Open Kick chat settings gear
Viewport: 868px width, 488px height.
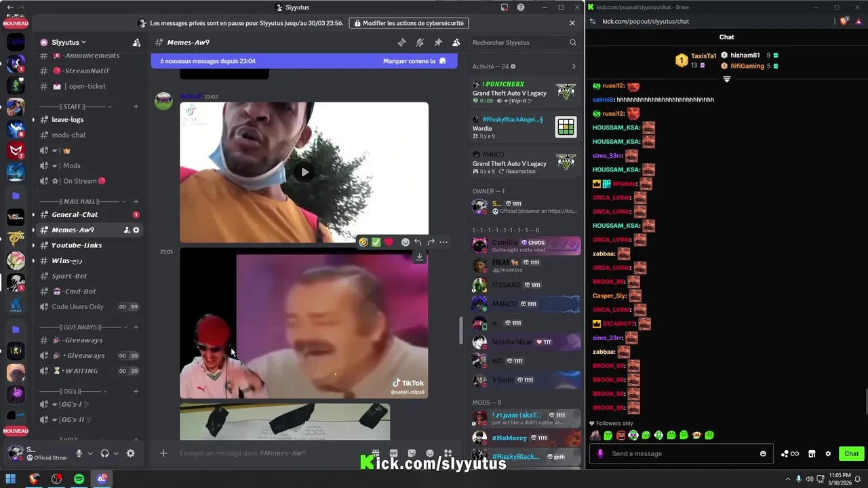[x=827, y=453]
